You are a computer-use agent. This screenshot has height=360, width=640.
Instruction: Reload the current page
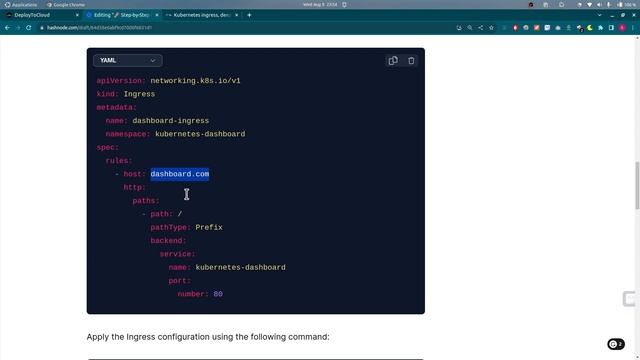click(29, 28)
